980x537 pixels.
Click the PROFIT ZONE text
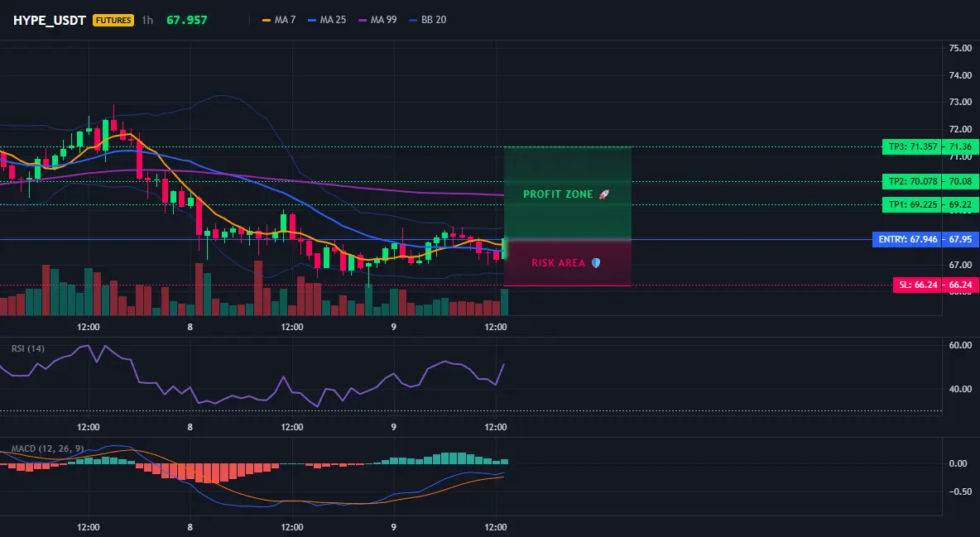click(558, 194)
